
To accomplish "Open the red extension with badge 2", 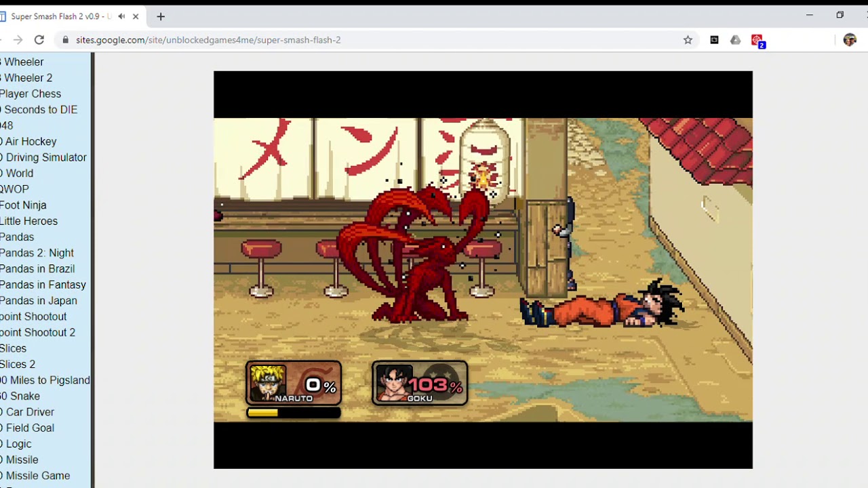I will point(757,41).
